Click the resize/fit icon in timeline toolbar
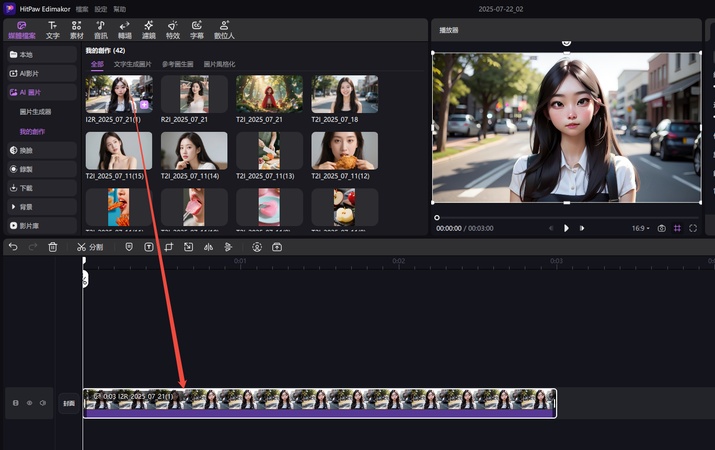Image resolution: width=715 pixels, height=450 pixels. click(188, 247)
